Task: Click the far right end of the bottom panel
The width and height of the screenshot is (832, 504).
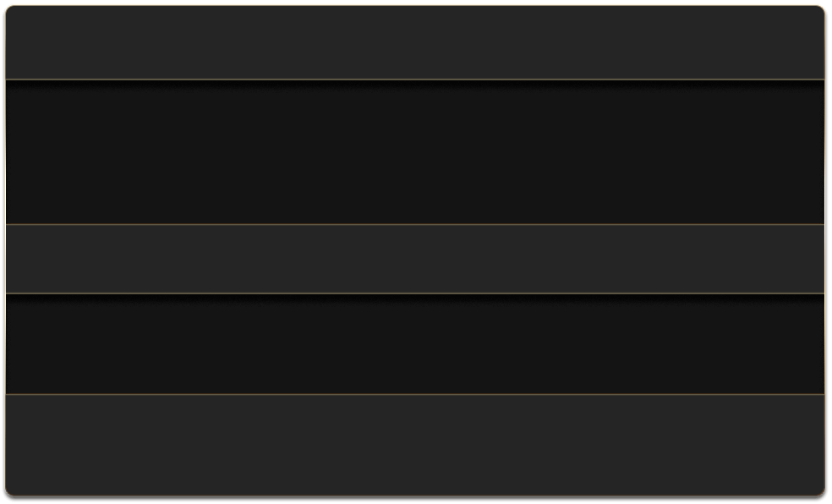Action: click(x=813, y=445)
